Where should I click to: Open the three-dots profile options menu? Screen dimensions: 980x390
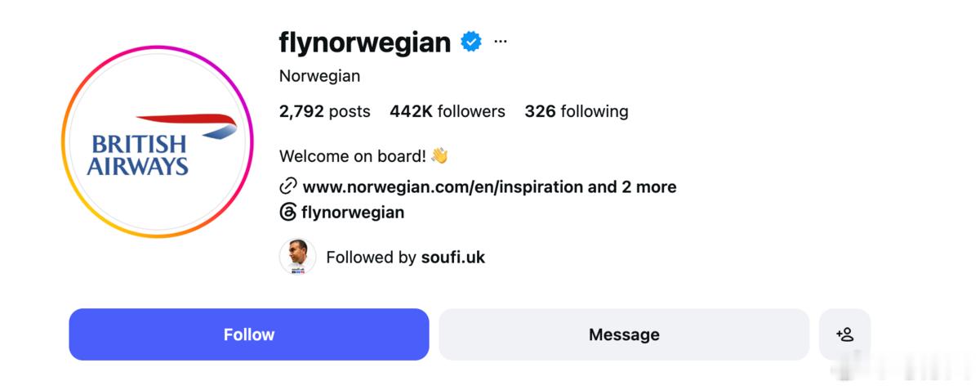[x=501, y=41]
